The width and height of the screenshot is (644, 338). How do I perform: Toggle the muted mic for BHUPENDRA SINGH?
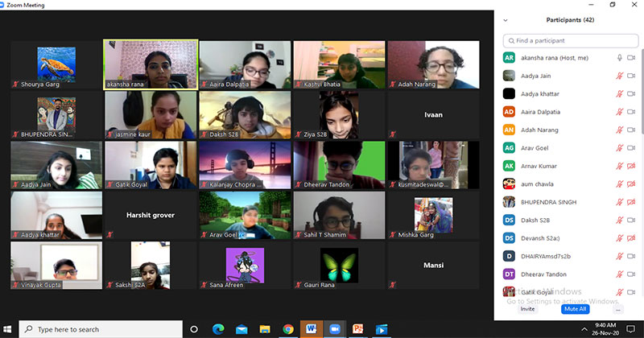click(x=619, y=202)
